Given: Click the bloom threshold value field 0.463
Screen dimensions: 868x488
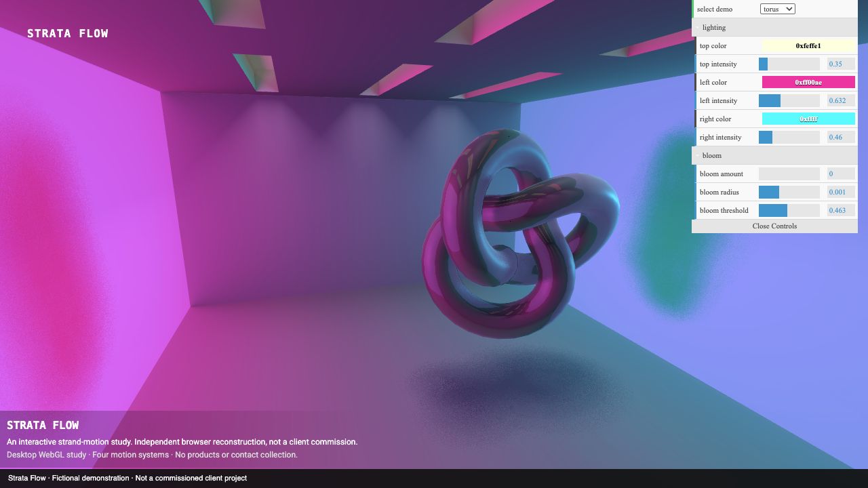Looking at the screenshot, I should [x=841, y=210].
